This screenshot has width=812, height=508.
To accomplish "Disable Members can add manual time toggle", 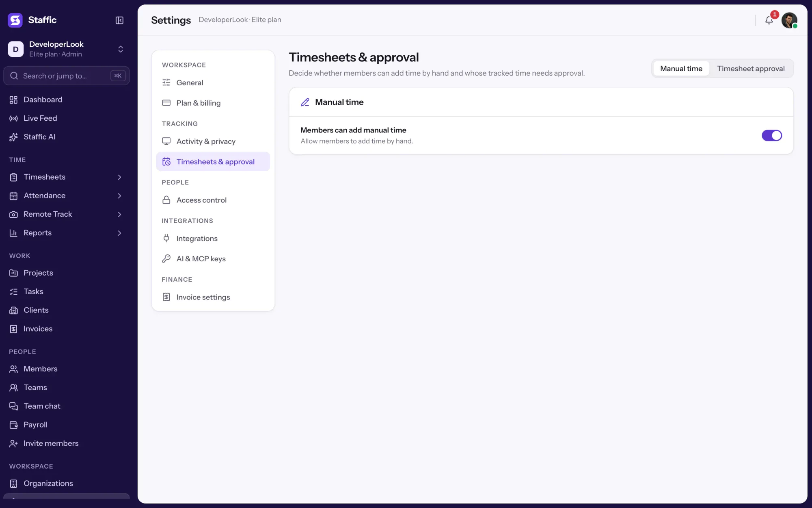I will [x=771, y=135].
